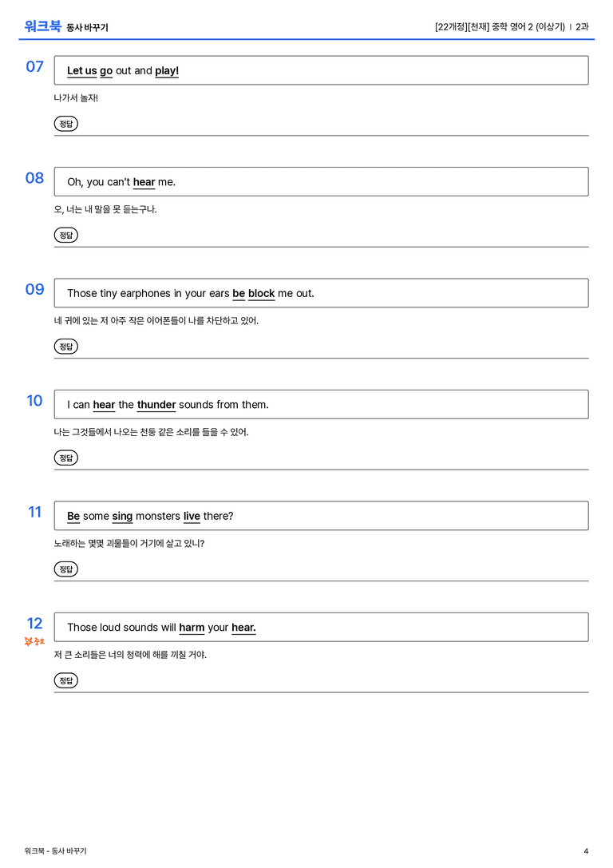Screen dimensions: 613x868
Task: Click the underlined word 'thunder' in question 10
Action: point(156,405)
